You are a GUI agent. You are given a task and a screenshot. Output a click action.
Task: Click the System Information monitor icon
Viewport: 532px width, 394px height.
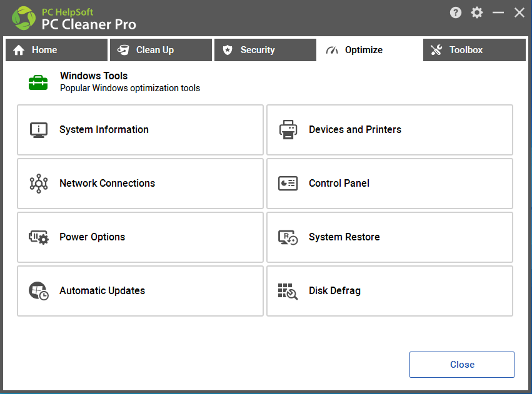(x=39, y=130)
